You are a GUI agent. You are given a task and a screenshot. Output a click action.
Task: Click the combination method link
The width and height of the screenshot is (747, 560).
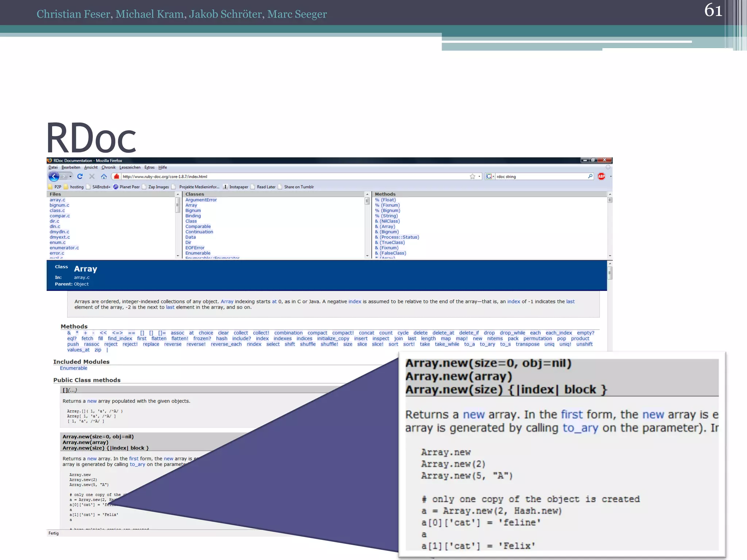(x=288, y=333)
